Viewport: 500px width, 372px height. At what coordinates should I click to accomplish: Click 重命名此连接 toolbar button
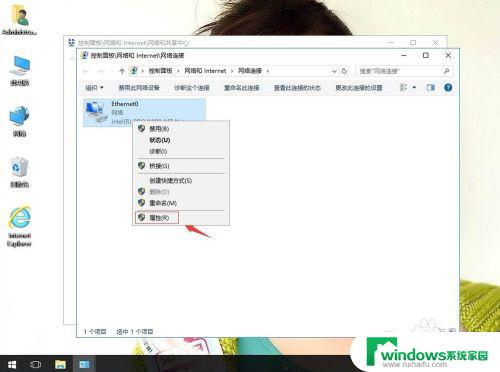coord(242,88)
